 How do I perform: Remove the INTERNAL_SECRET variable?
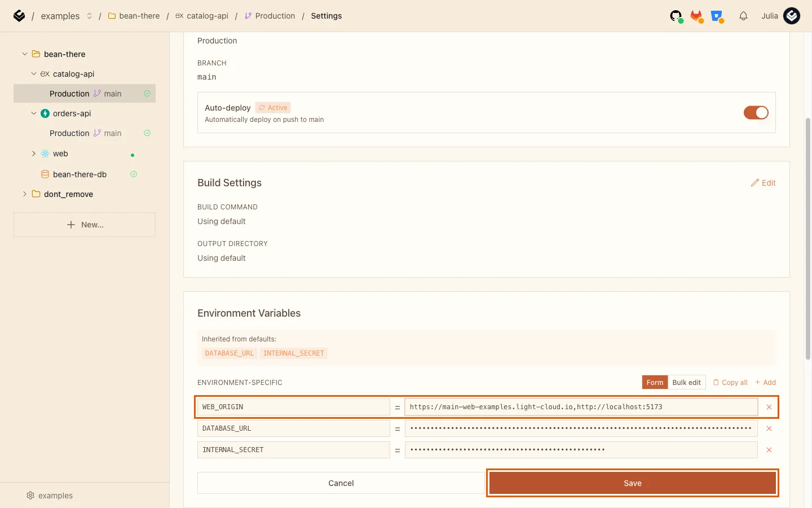769,450
